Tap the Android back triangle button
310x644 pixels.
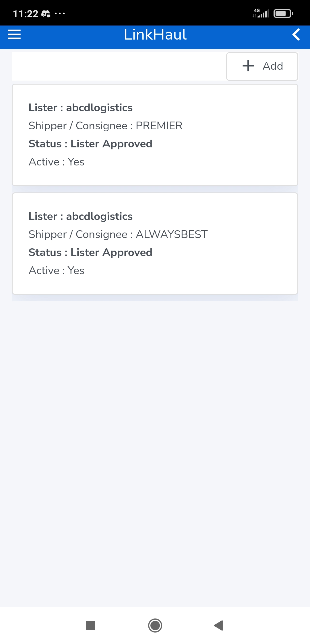tap(218, 625)
